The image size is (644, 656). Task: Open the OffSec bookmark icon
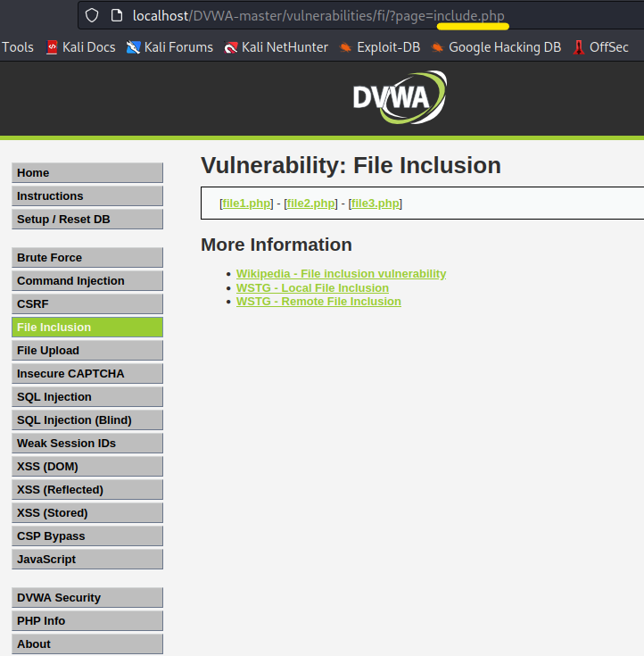(579, 47)
